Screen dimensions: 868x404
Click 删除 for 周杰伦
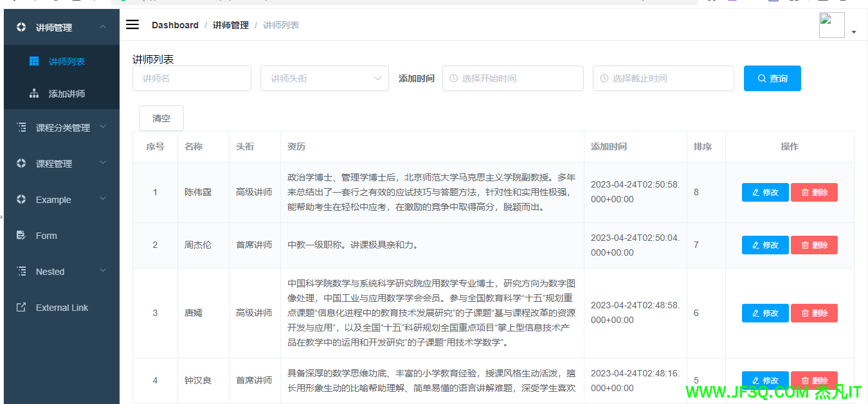coord(814,245)
